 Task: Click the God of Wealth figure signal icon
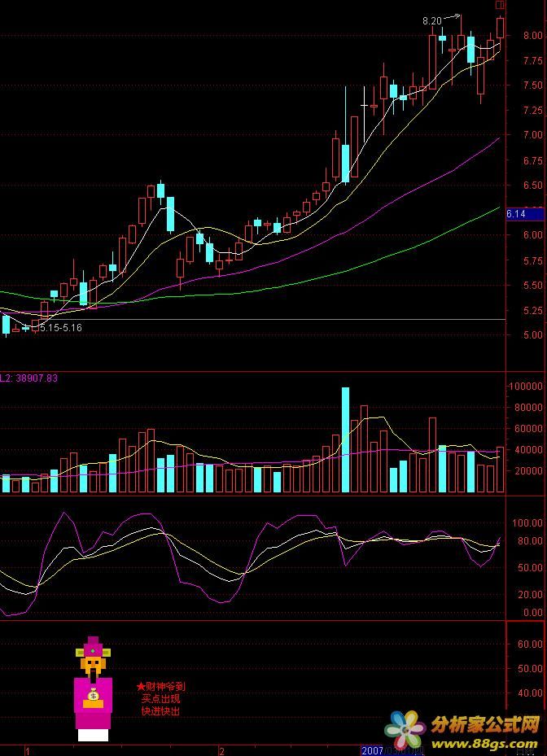pyautogui.click(x=93, y=688)
